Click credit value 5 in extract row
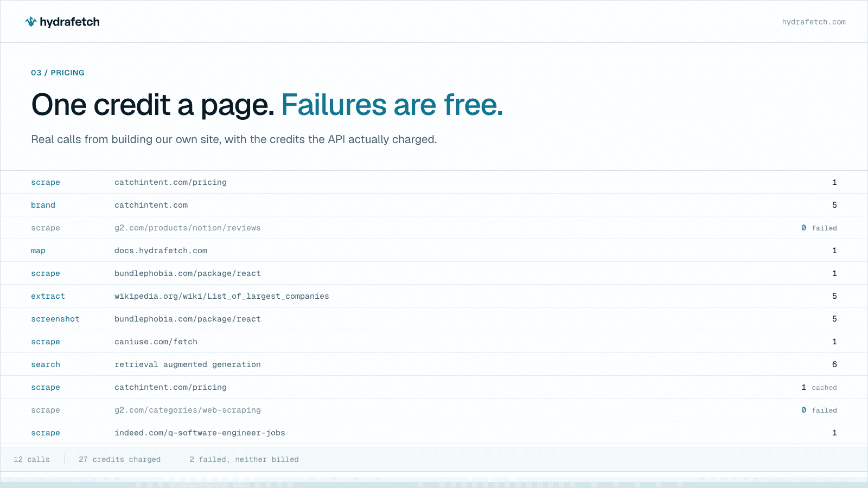The width and height of the screenshot is (868, 488). click(834, 296)
